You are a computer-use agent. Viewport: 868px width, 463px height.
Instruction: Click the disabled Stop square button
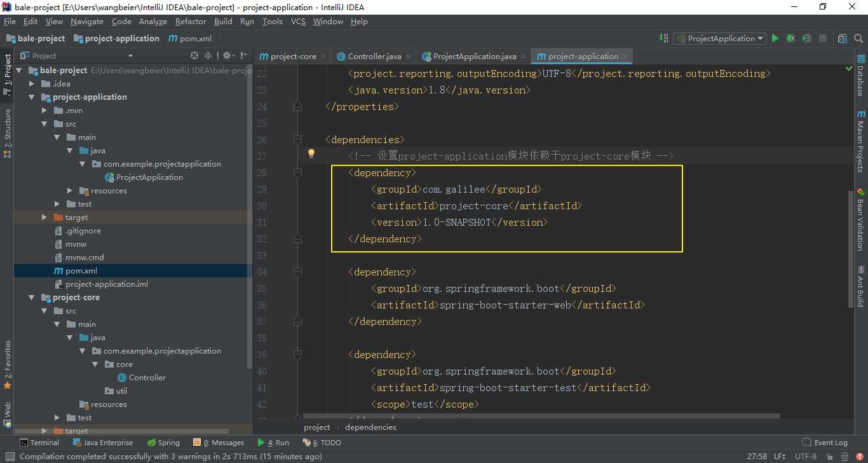tap(822, 38)
